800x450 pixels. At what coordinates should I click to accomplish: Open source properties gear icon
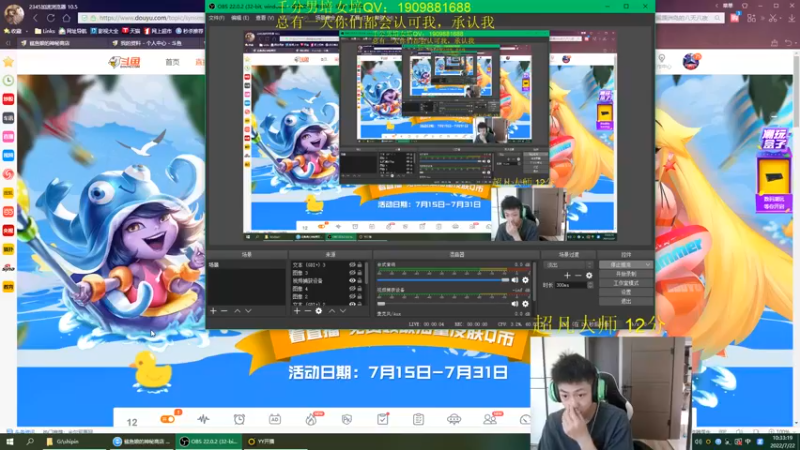click(319, 311)
